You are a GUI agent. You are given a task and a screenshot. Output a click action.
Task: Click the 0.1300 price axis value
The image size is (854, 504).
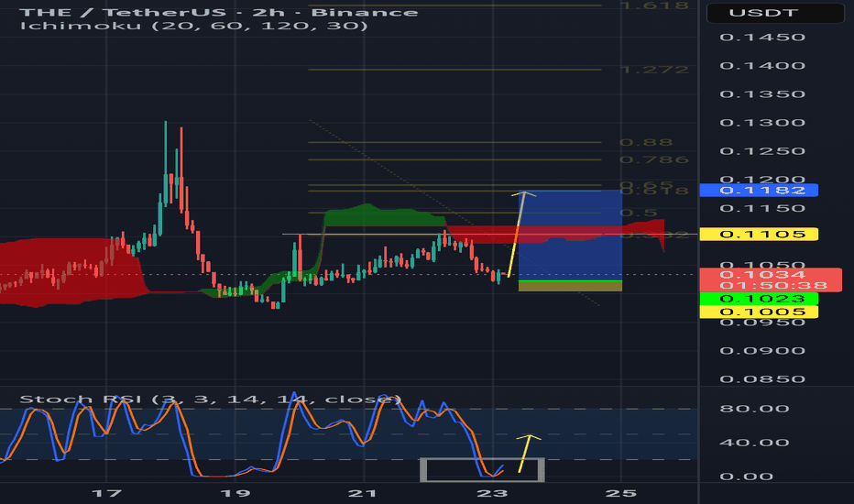pyautogui.click(x=762, y=123)
